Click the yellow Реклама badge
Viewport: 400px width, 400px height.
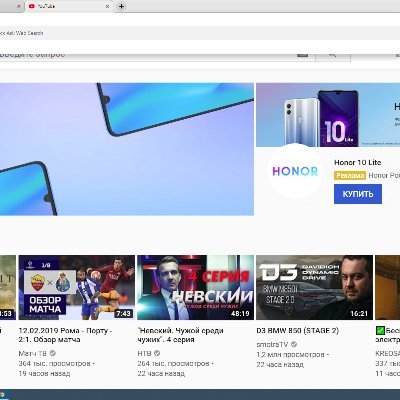pyautogui.click(x=350, y=175)
